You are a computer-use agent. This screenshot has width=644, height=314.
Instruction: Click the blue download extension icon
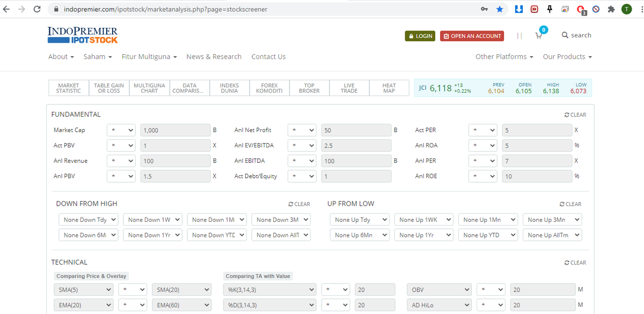(519, 9)
